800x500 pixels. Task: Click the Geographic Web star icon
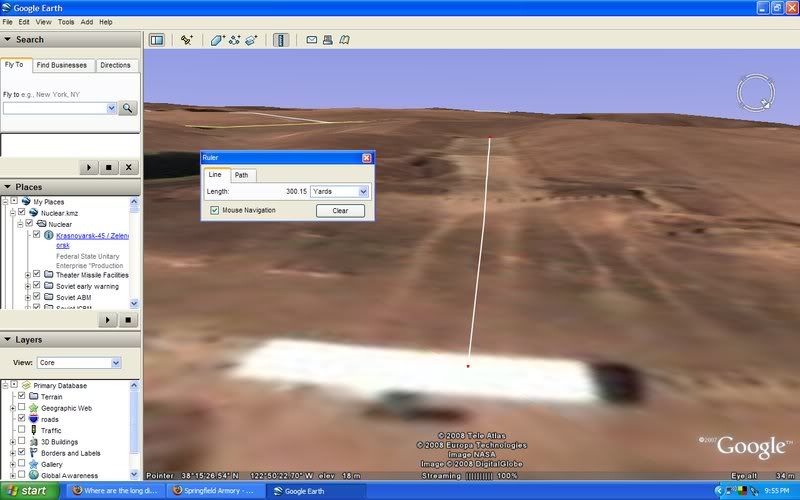34,408
